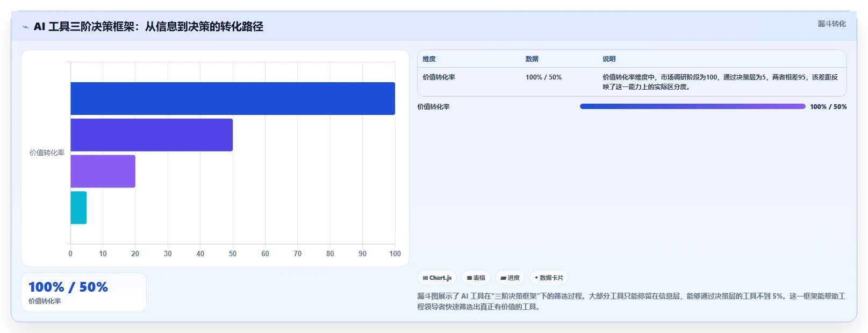
Task: Click the 漏斗转化 tag in the header
Action: pyautogui.click(x=831, y=24)
